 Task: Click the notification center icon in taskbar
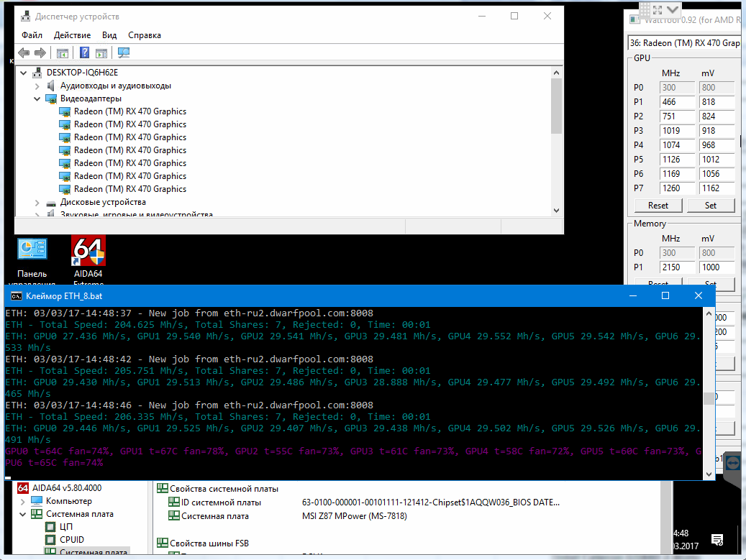click(717, 539)
